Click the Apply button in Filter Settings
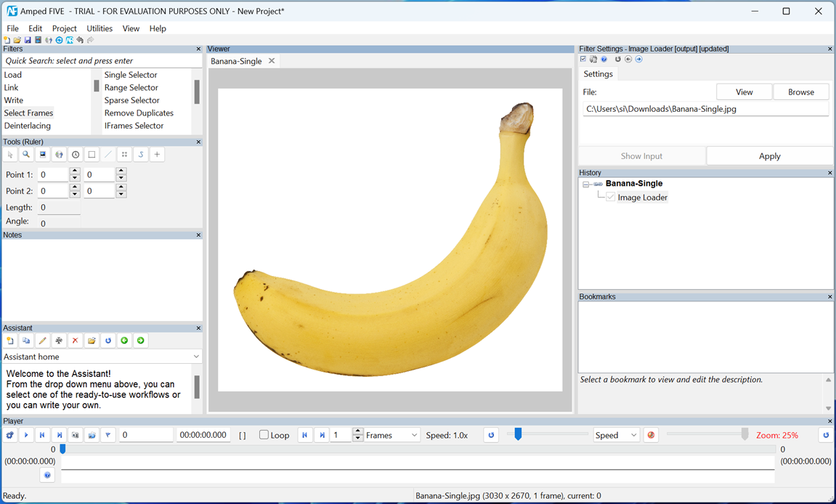The width and height of the screenshot is (836, 504). click(769, 155)
